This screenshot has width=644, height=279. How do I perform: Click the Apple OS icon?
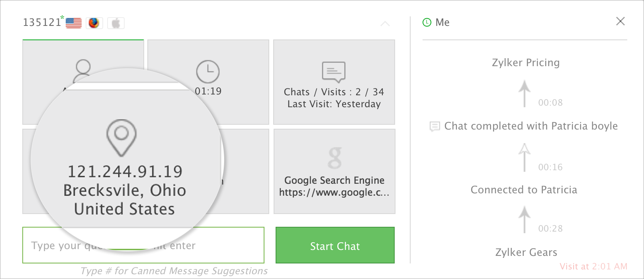click(x=116, y=23)
